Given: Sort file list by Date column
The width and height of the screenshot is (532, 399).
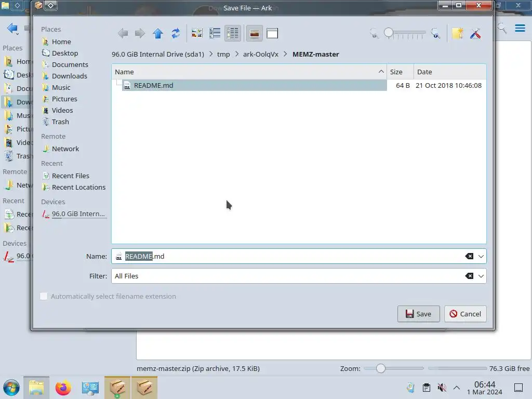Looking at the screenshot, I should [450, 72].
